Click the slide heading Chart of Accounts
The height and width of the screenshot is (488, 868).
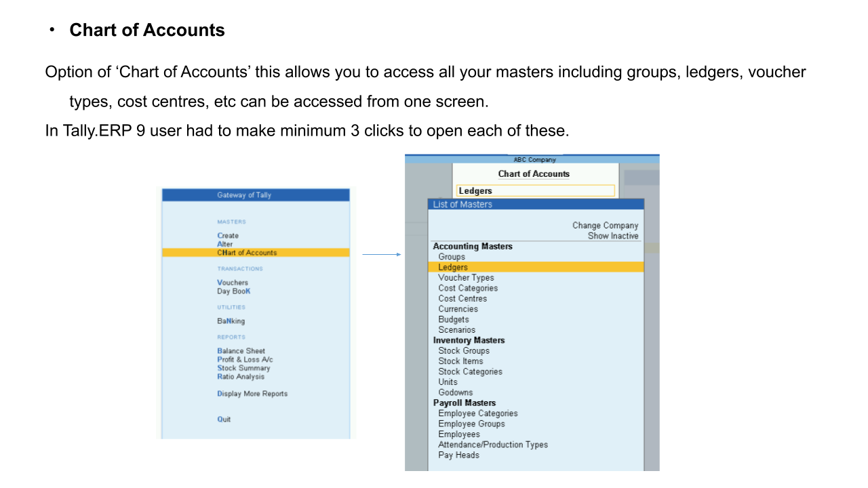click(147, 30)
